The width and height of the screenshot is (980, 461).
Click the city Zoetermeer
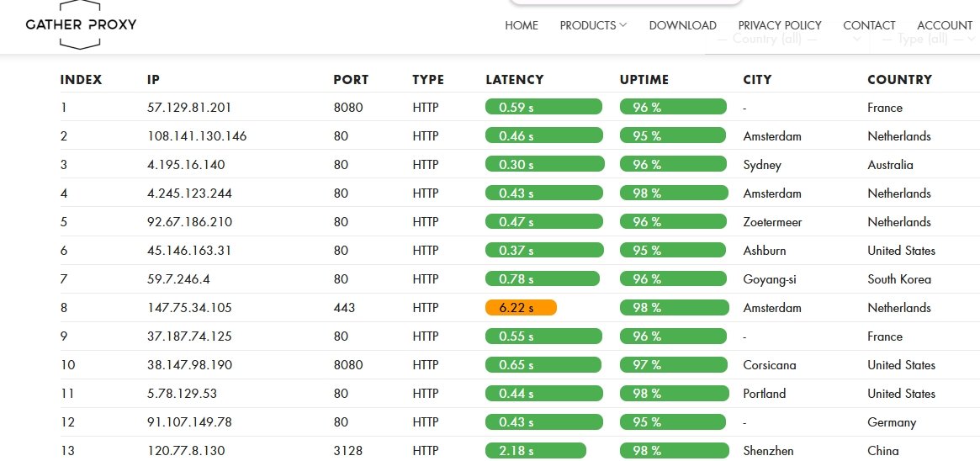772,222
